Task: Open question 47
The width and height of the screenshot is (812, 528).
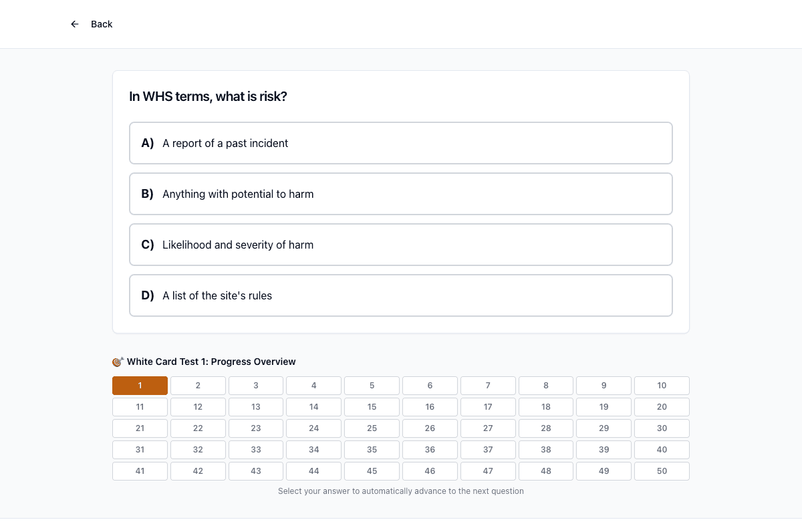Action: tap(488, 471)
